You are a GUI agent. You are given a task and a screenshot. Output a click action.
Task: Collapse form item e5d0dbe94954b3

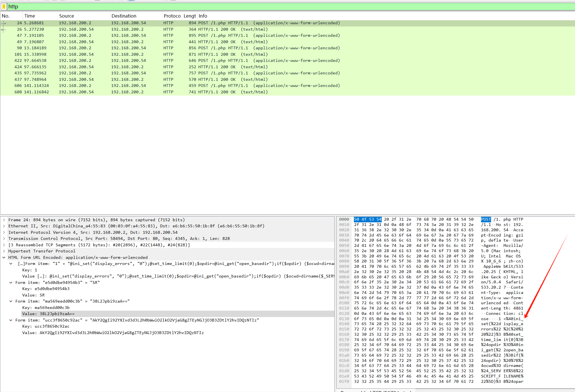(11, 283)
